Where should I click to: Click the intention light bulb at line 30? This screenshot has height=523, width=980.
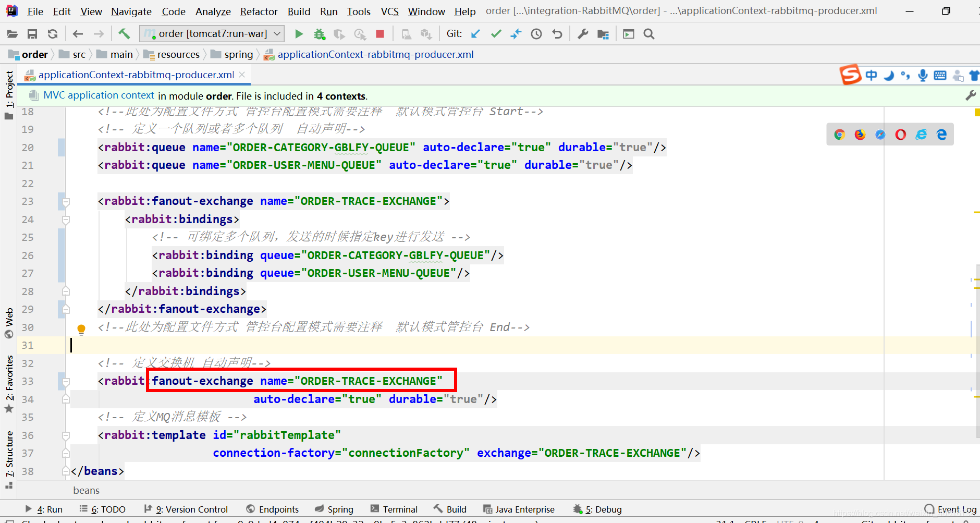tap(81, 329)
